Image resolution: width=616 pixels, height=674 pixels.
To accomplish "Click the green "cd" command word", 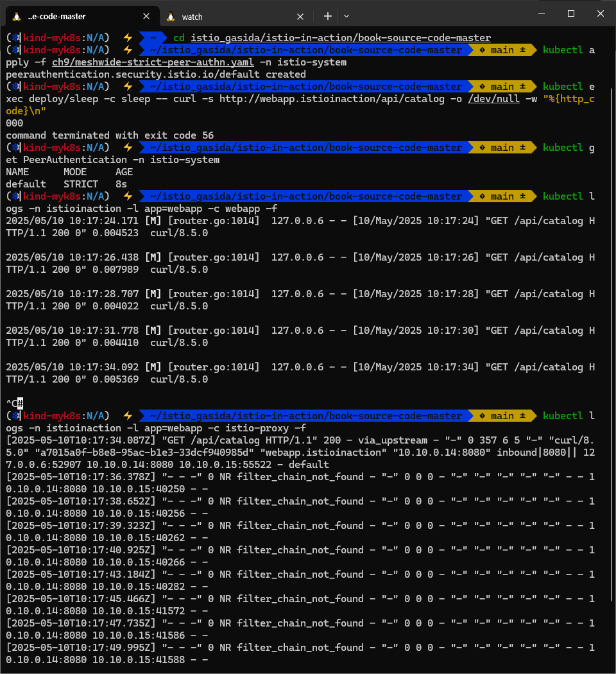I will click(179, 38).
